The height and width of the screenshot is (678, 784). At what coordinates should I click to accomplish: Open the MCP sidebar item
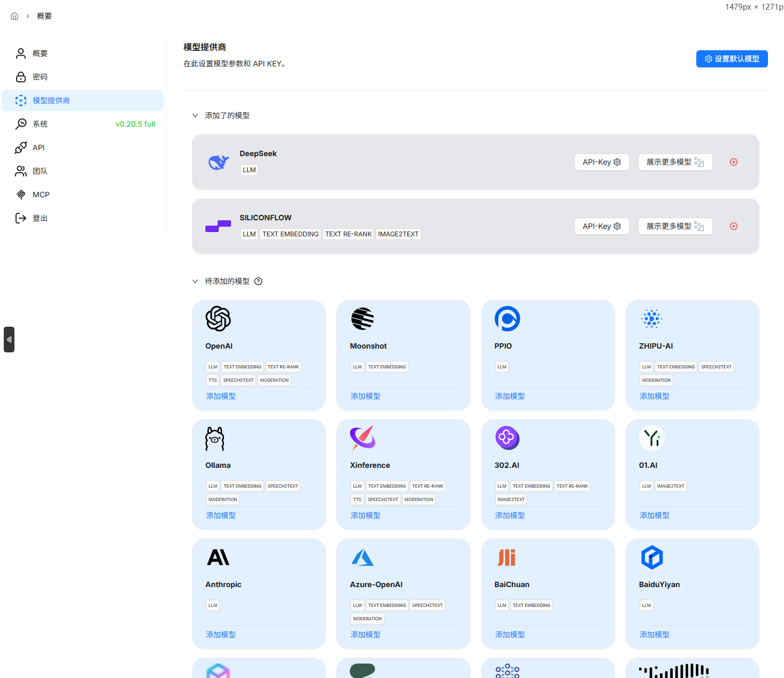tap(82, 195)
